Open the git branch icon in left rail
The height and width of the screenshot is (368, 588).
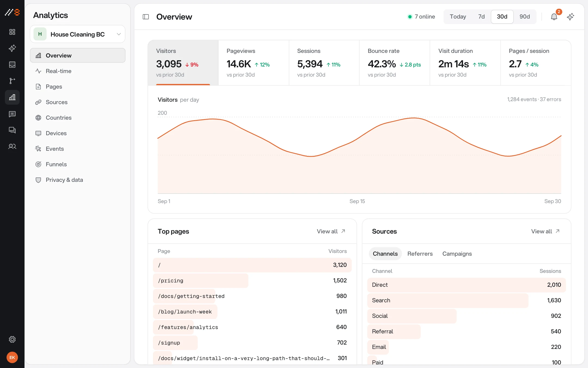(12, 81)
